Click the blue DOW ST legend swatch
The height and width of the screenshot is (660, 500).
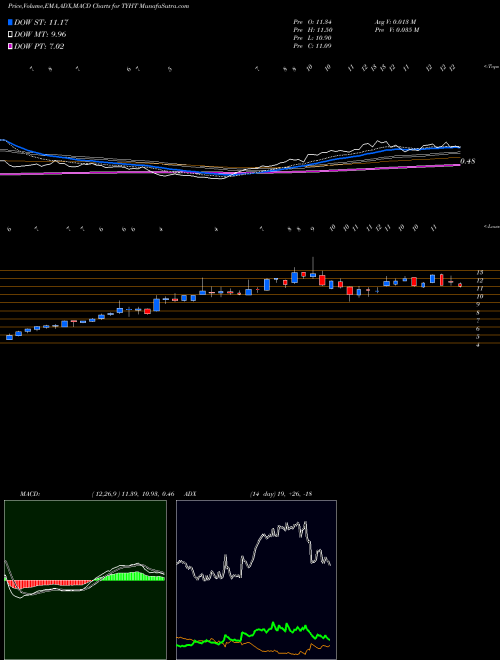click(x=10, y=22)
